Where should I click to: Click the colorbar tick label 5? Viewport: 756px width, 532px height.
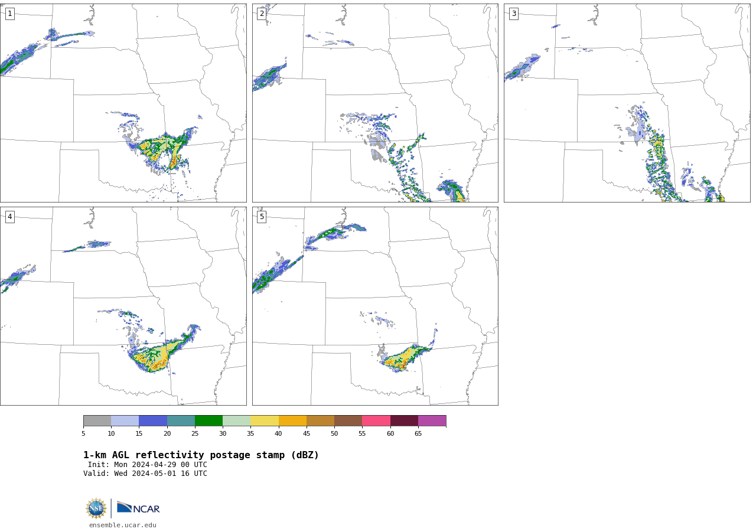tap(83, 433)
